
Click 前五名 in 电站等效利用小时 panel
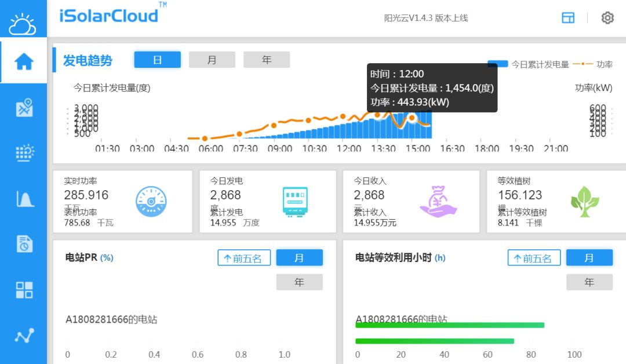pos(534,258)
